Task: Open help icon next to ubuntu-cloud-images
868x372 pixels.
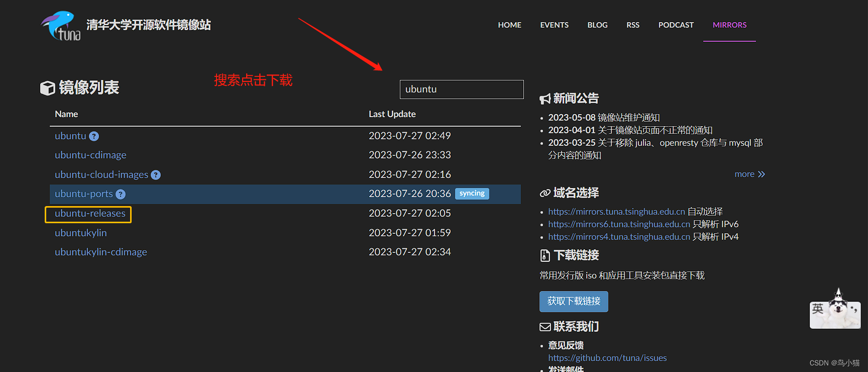Action: click(156, 175)
